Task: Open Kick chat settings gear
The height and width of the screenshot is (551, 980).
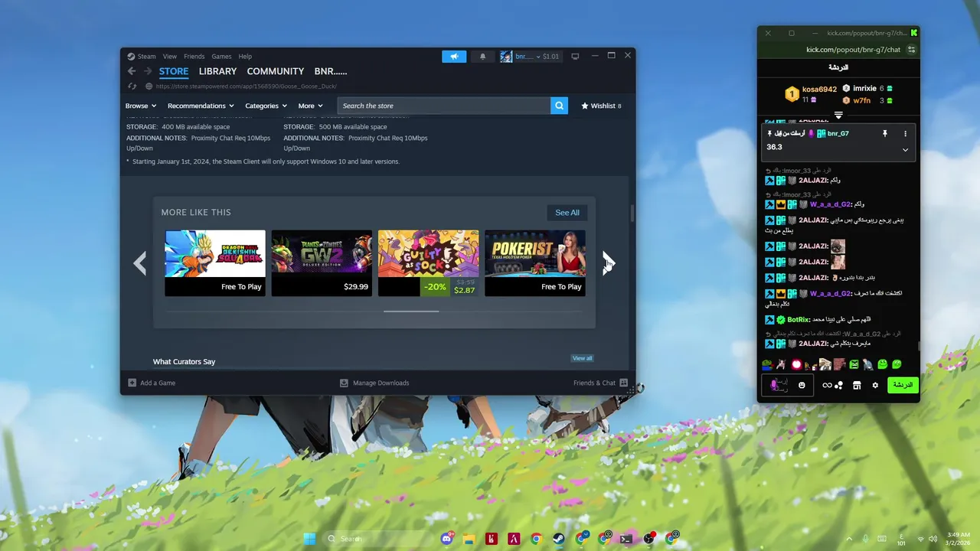Action: pyautogui.click(x=875, y=385)
